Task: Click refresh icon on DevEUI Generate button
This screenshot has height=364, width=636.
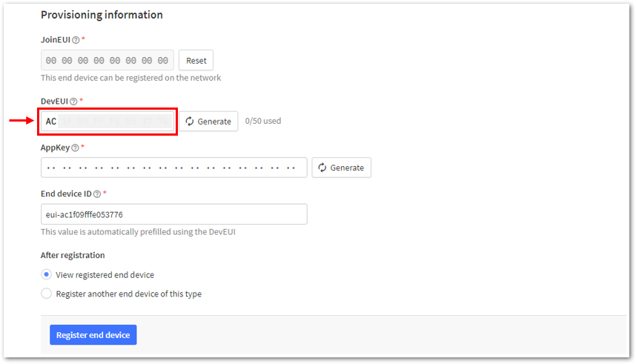Action: pyautogui.click(x=190, y=122)
